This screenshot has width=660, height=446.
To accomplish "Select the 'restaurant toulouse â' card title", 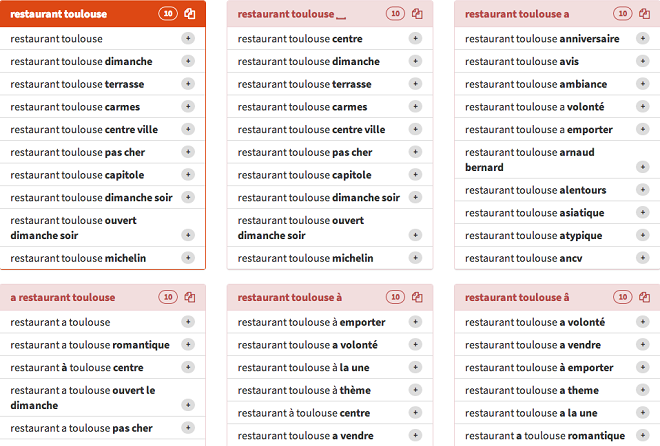I will coord(517,297).
